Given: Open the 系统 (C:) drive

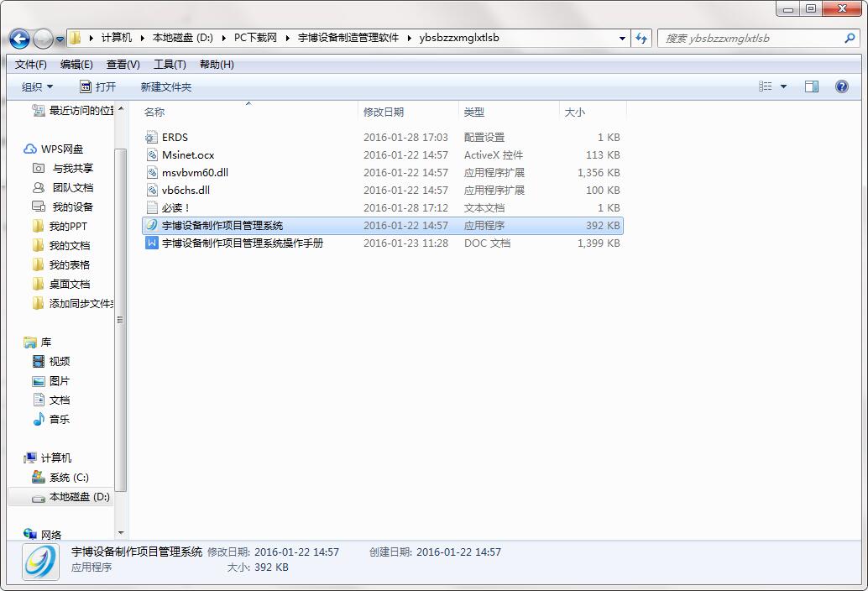Looking at the screenshot, I should (x=61, y=478).
